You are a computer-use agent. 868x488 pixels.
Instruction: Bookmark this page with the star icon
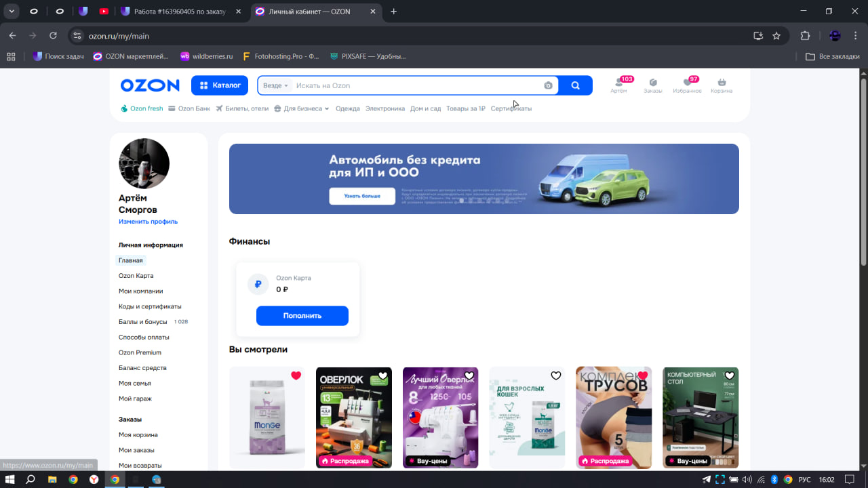click(x=776, y=36)
